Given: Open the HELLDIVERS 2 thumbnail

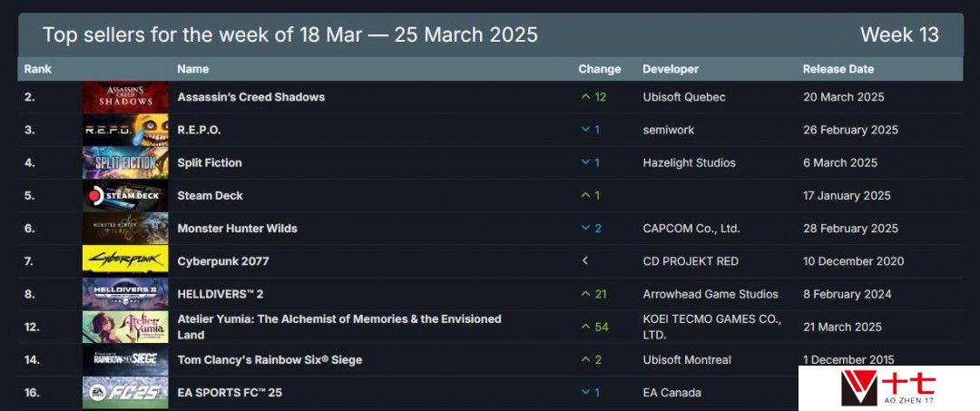Looking at the screenshot, I should pos(125,294).
